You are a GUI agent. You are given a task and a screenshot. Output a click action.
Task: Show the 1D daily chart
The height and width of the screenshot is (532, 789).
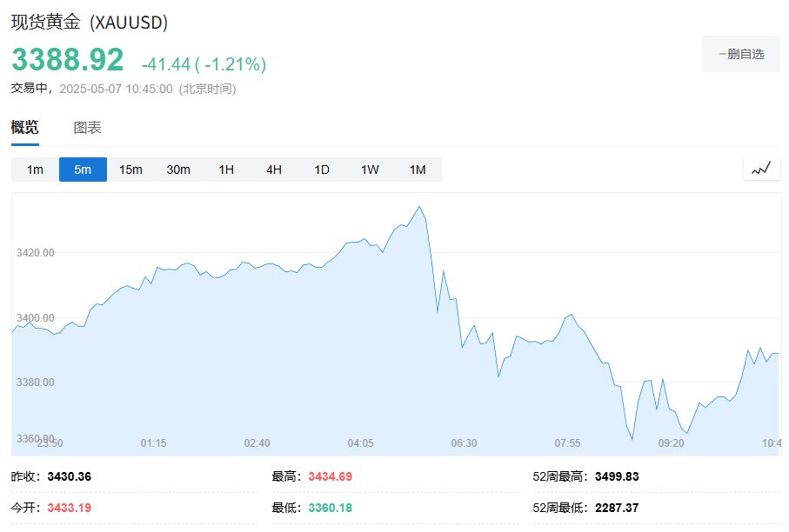click(x=322, y=170)
